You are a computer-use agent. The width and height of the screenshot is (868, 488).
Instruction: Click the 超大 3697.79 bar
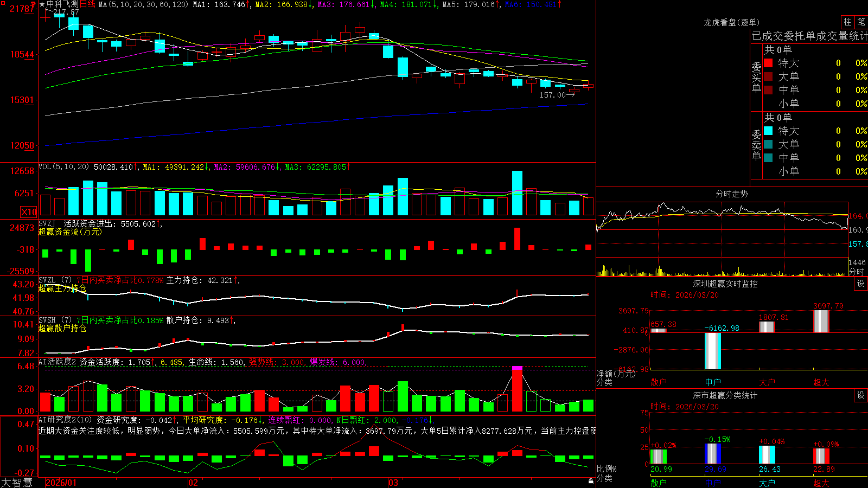coord(821,321)
